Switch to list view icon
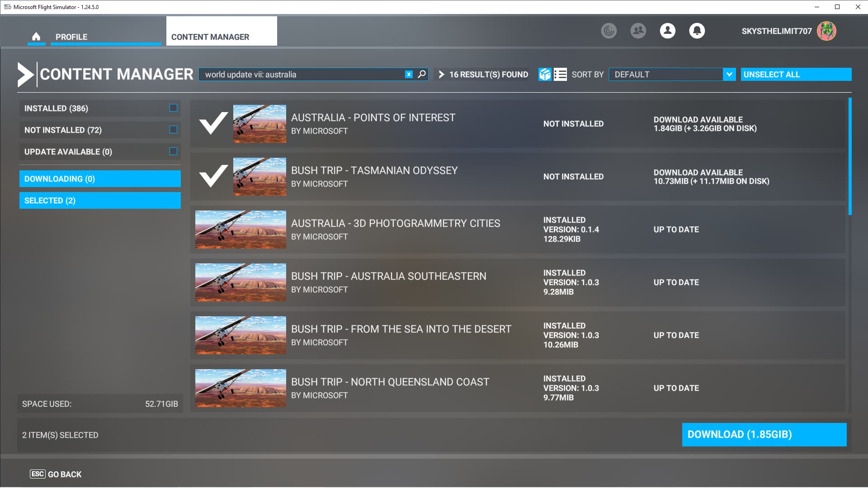 pyautogui.click(x=560, y=75)
